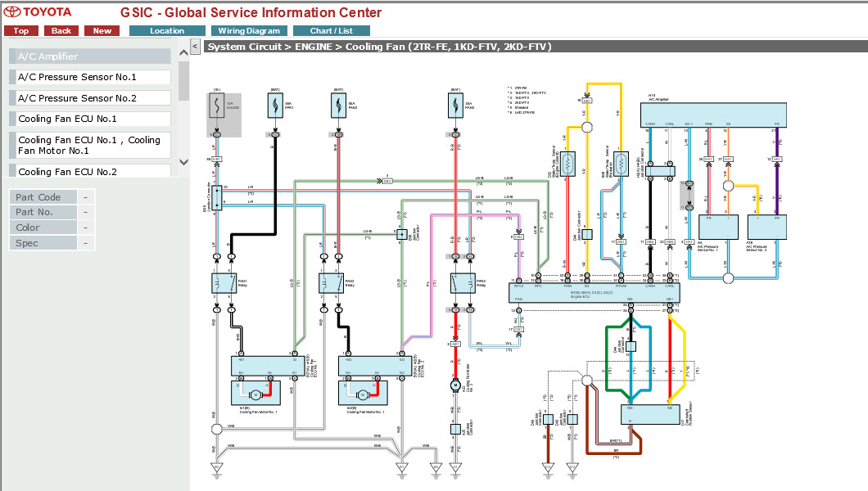Click the Part Code label row
Screen dimensions: 868x491
tap(43, 197)
